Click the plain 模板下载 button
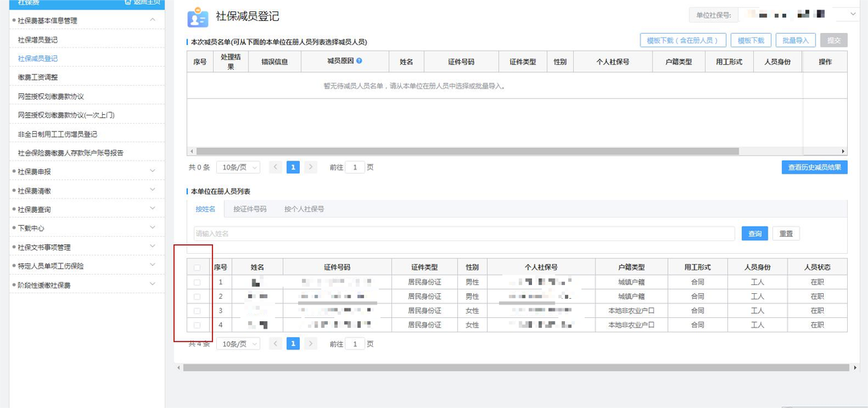The width and height of the screenshot is (868, 408). [x=751, y=40]
